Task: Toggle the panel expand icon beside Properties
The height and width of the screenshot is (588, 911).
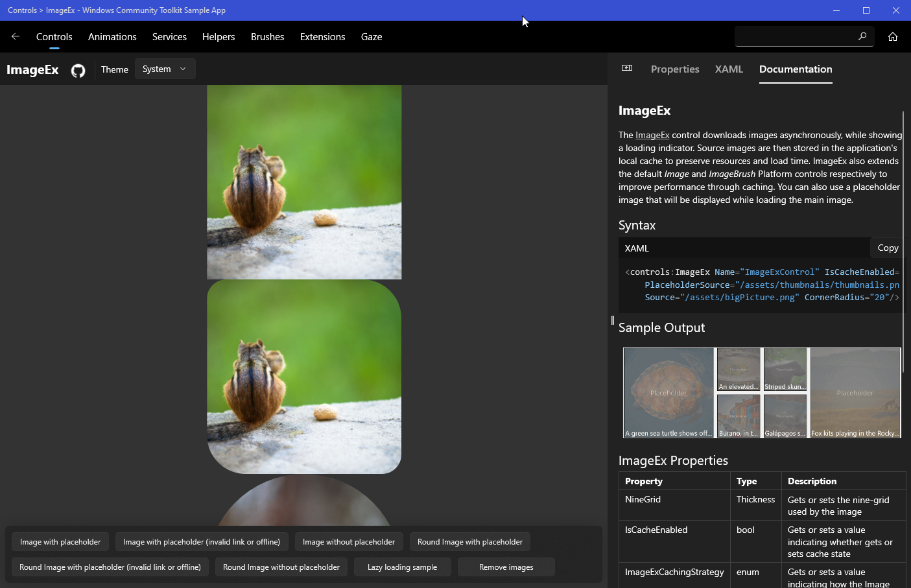Action: pos(627,68)
